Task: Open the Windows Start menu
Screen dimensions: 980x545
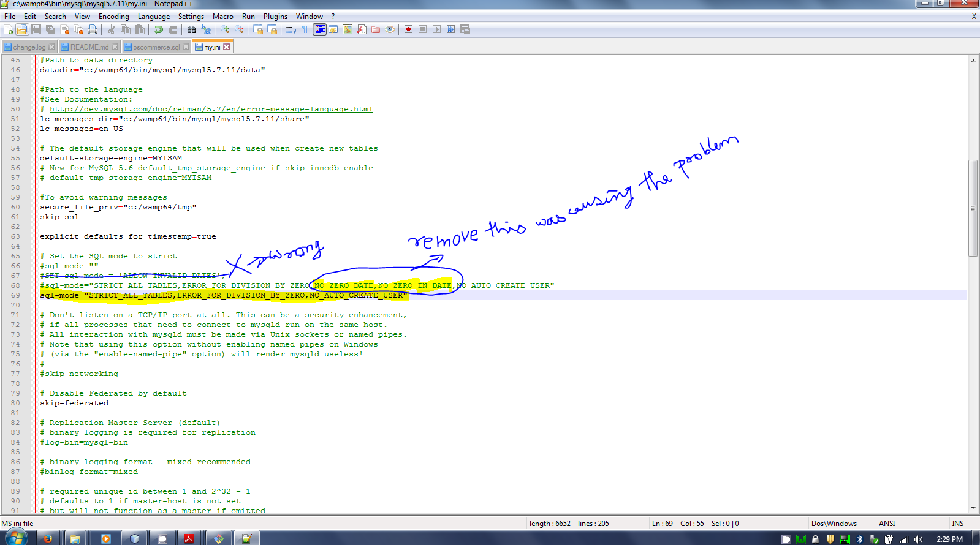Action: tap(17, 538)
